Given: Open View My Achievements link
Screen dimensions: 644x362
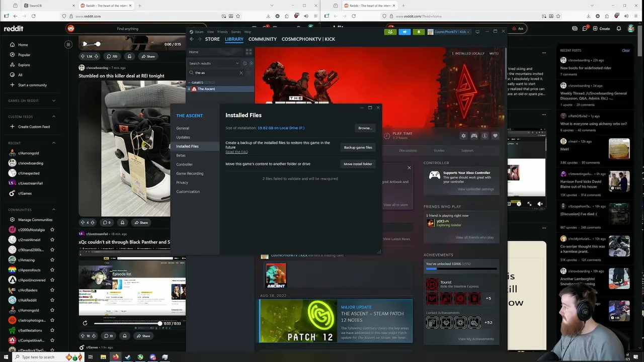Looking at the screenshot, I should click(x=475, y=339).
